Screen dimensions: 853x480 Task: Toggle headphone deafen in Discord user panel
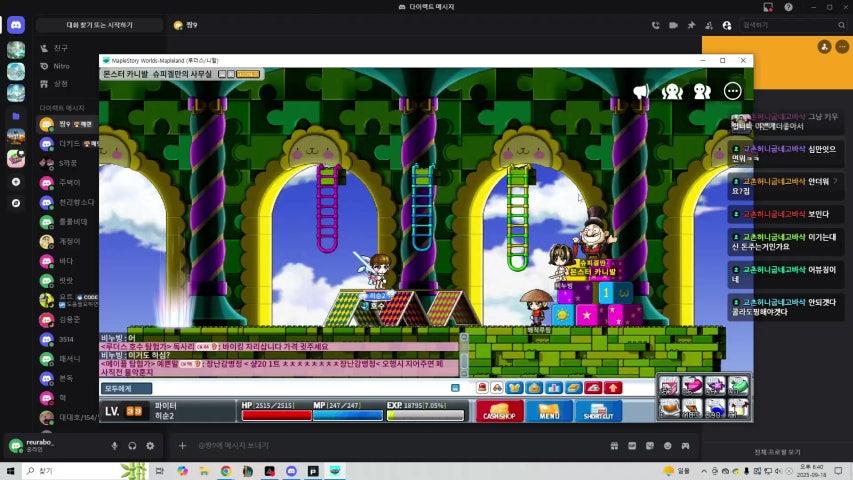(132, 446)
